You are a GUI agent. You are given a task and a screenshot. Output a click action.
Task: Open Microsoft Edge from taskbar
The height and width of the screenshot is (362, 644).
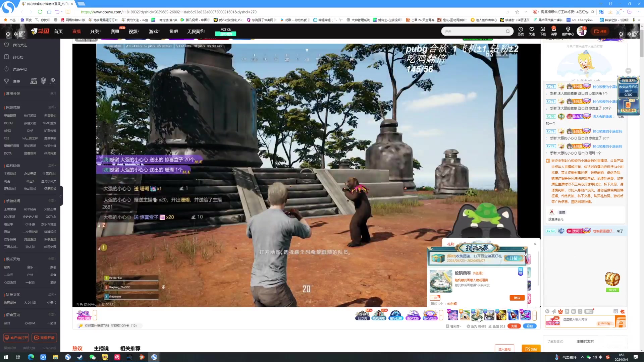[31, 357]
